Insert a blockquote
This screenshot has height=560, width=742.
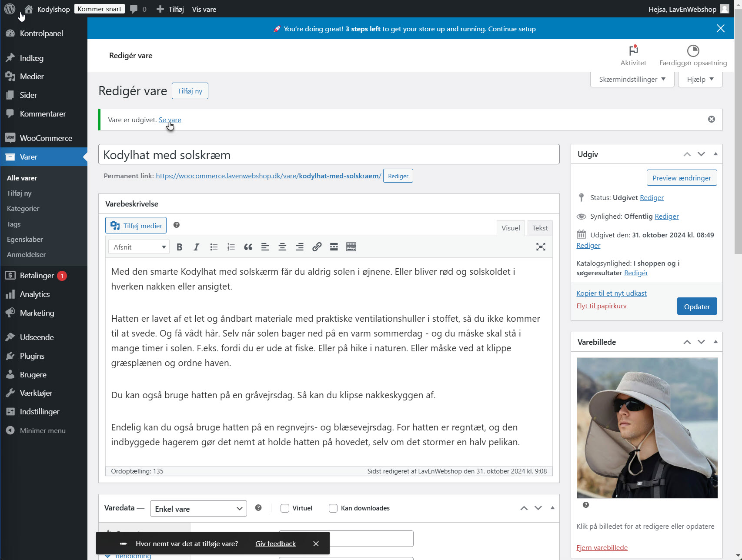click(x=248, y=247)
